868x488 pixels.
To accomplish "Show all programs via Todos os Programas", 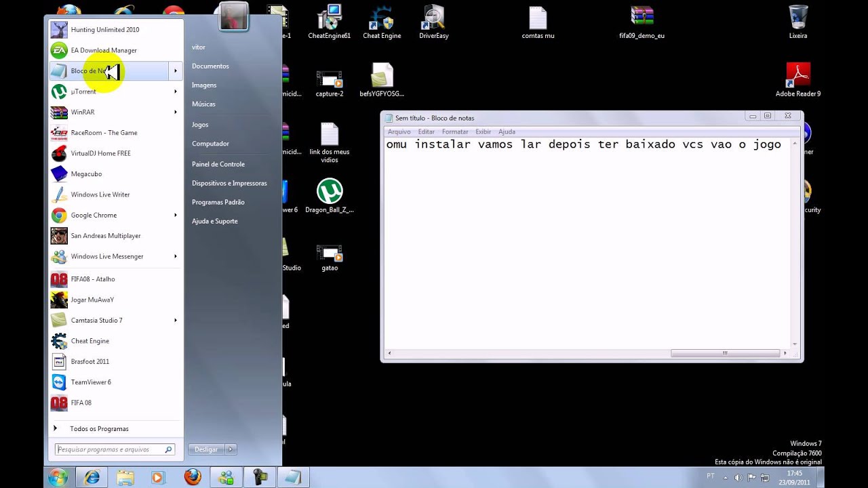I will coord(99,429).
